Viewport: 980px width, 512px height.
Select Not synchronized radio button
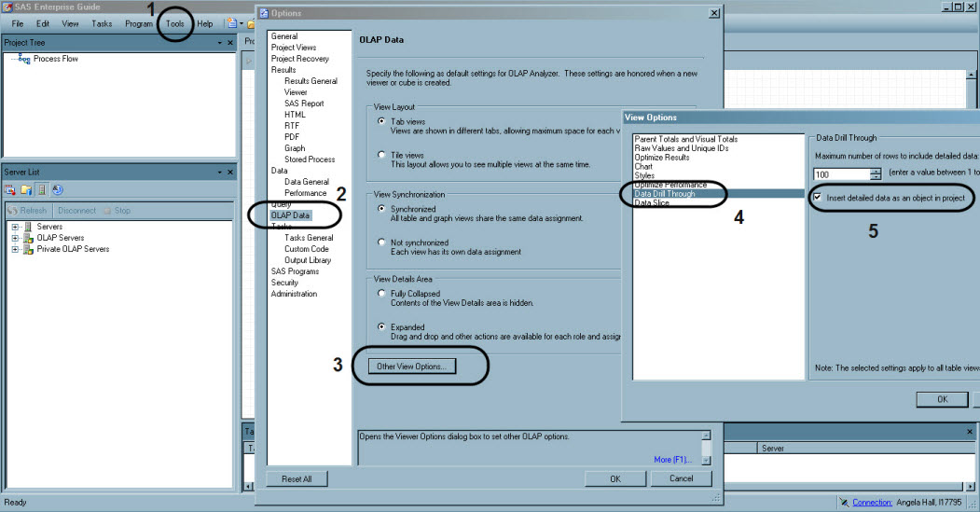pyautogui.click(x=381, y=242)
